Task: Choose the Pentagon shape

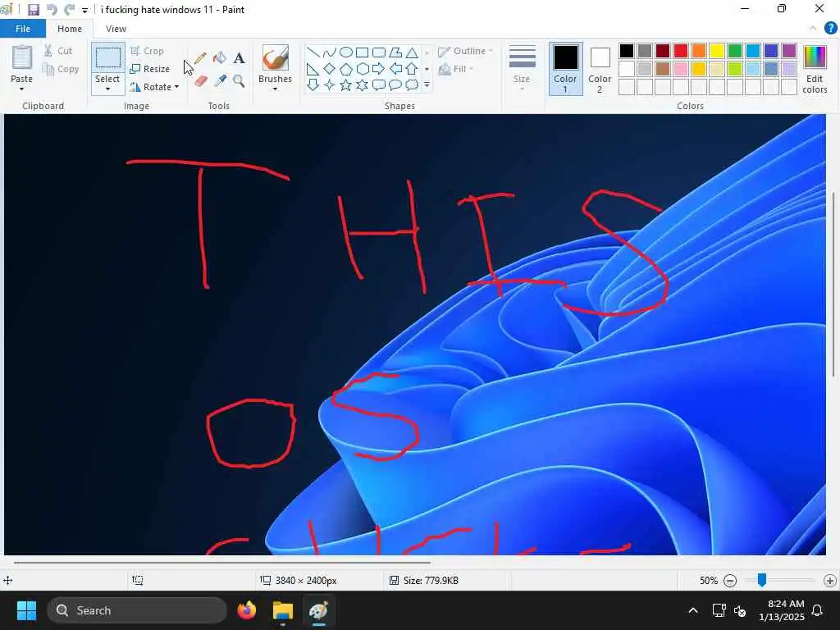Action: point(346,69)
